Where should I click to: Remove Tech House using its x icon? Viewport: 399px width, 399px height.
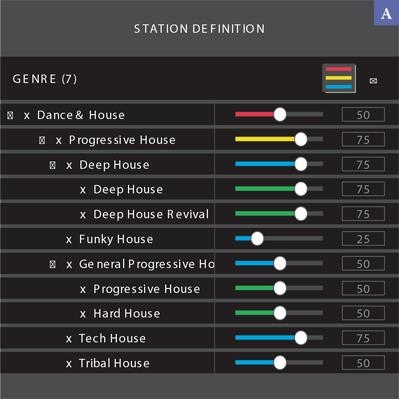pos(69,339)
